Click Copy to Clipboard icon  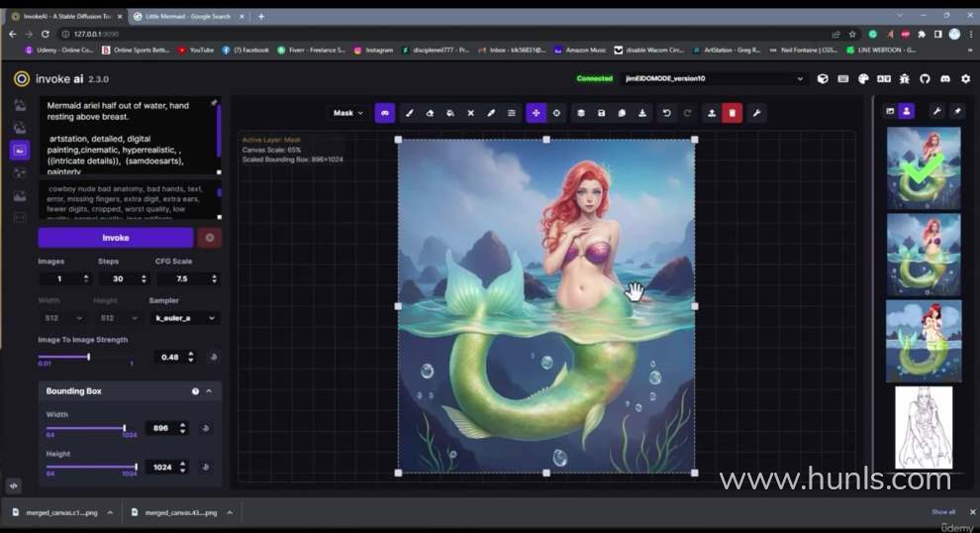coord(622,113)
